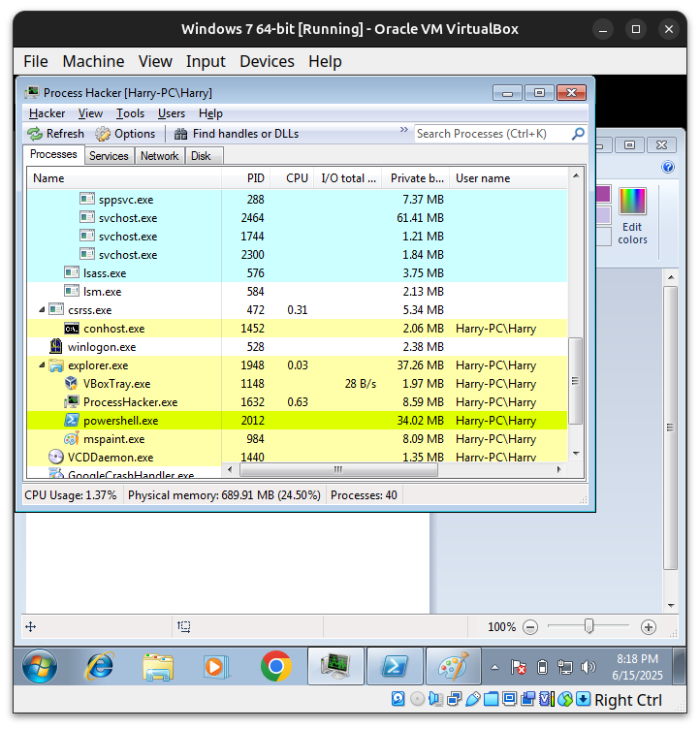Open the Users menu
The height and width of the screenshot is (729, 700).
click(x=172, y=113)
